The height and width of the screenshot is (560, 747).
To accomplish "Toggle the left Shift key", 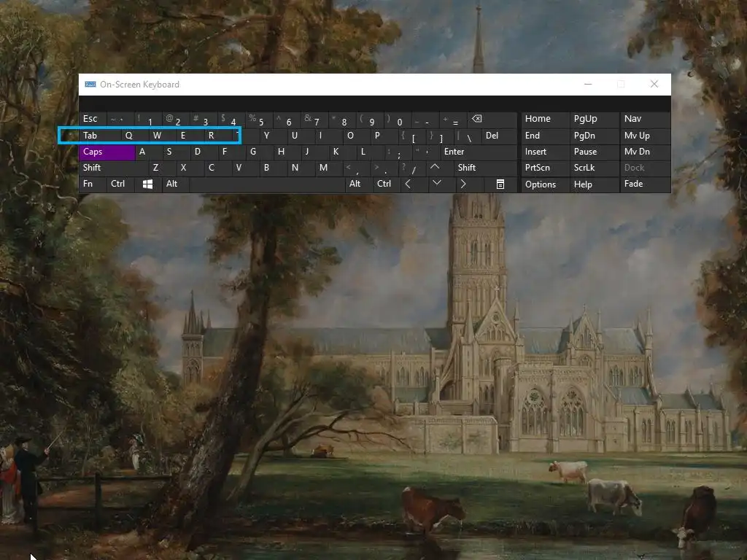I will (113, 168).
